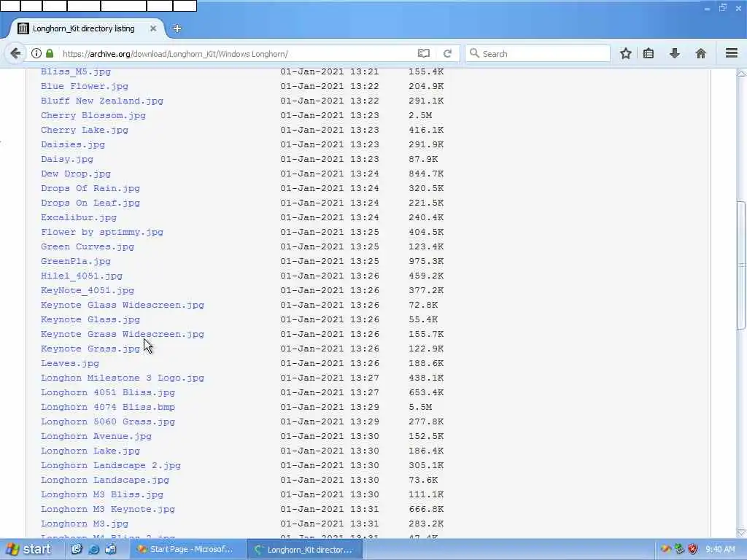Open KeyNote_4051.jpg link
This screenshot has width=747, height=560.
88,290
